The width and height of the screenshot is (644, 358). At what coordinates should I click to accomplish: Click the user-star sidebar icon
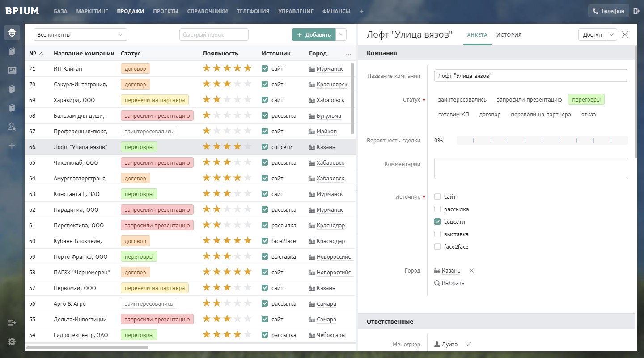[x=12, y=127]
